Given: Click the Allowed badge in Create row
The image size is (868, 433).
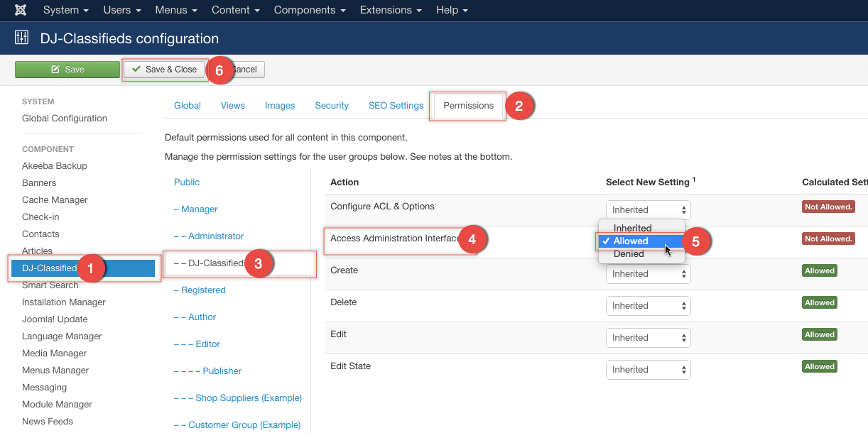Looking at the screenshot, I should [820, 270].
